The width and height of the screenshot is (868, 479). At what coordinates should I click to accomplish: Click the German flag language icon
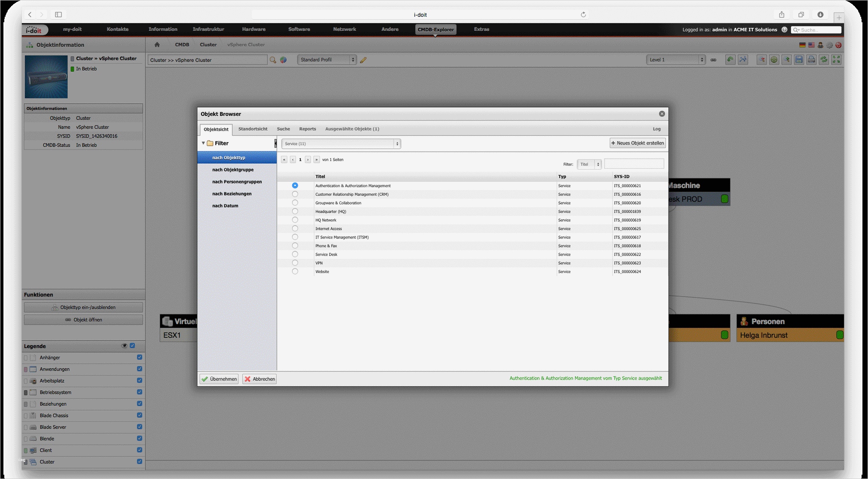pos(802,45)
